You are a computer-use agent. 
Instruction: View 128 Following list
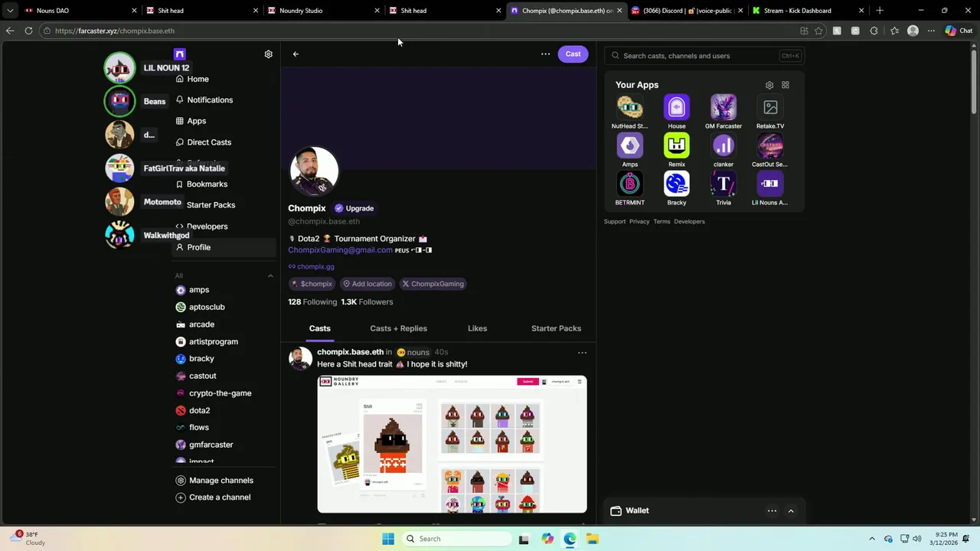point(312,302)
